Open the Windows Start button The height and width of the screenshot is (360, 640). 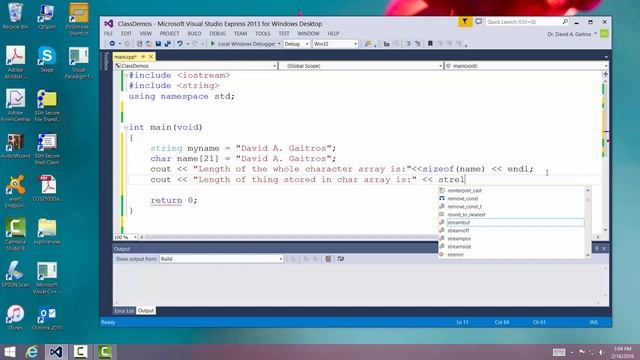click(x=10, y=351)
